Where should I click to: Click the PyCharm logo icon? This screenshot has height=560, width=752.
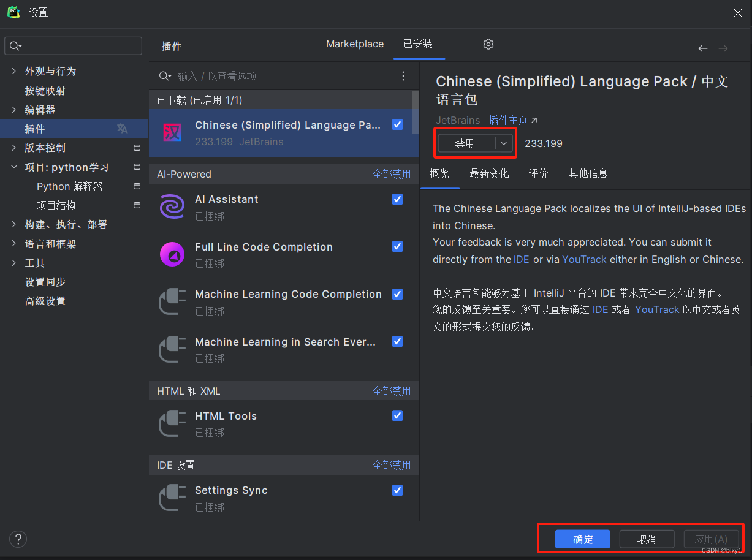point(13,12)
